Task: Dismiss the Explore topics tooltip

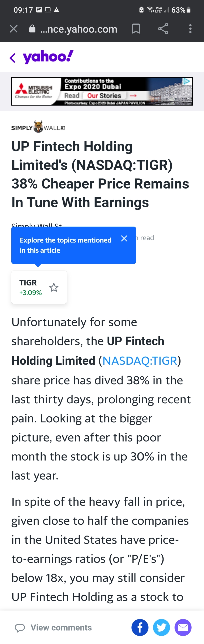Action: [x=124, y=239]
